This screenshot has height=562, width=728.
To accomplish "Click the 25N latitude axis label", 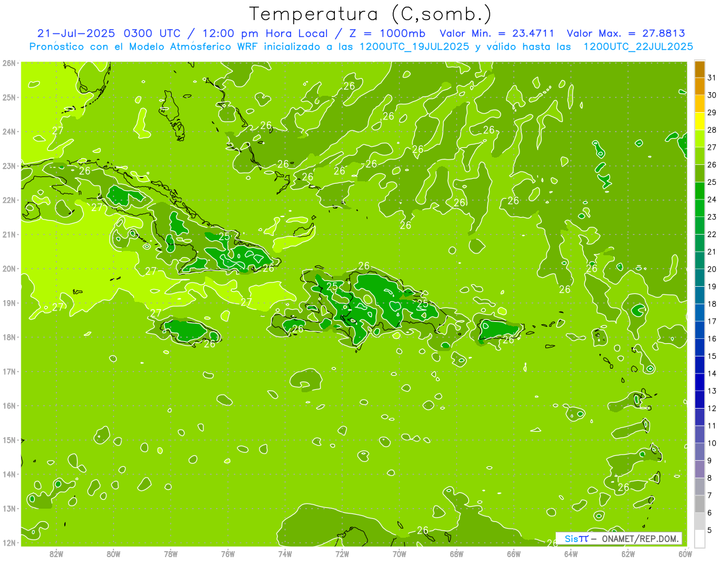I will point(8,97).
